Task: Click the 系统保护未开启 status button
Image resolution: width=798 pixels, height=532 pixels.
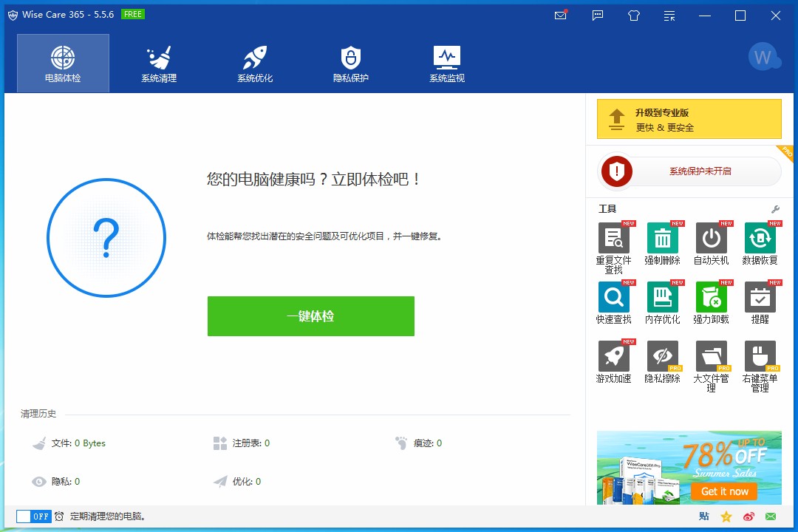Action: click(700, 171)
